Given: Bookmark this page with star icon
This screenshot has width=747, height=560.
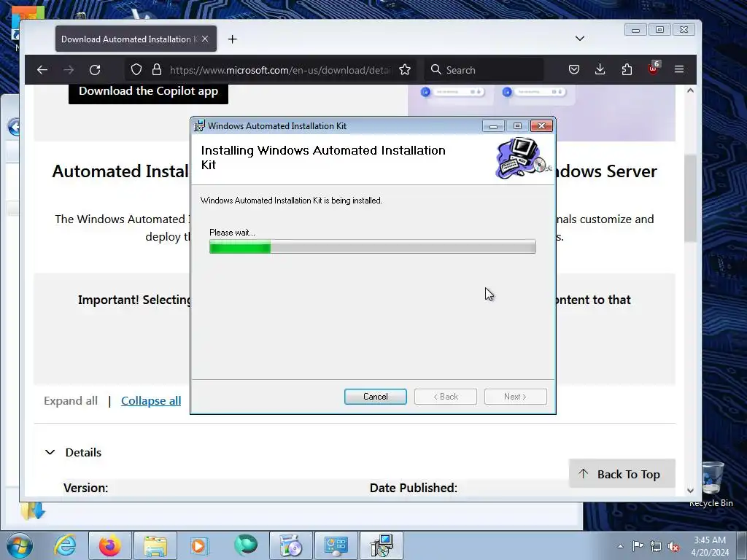Looking at the screenshot, I should (405, 70).
